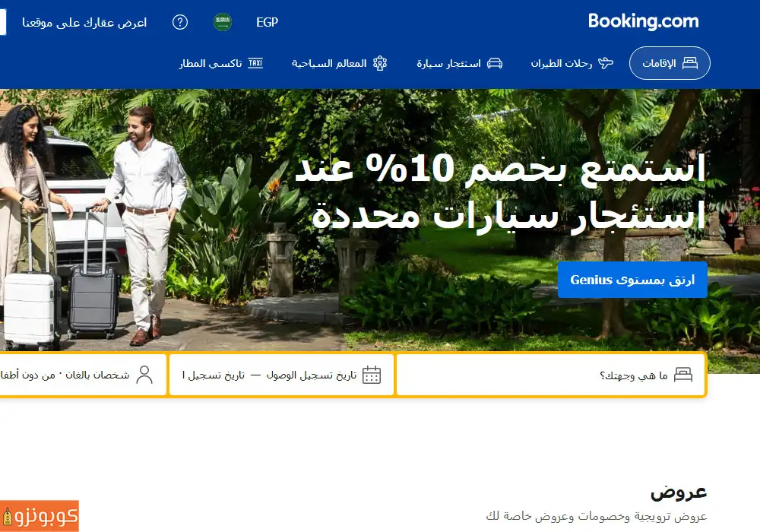Open language selector via Saudi flag icon
Screen dimensions: 760x532
click(223, 22)
